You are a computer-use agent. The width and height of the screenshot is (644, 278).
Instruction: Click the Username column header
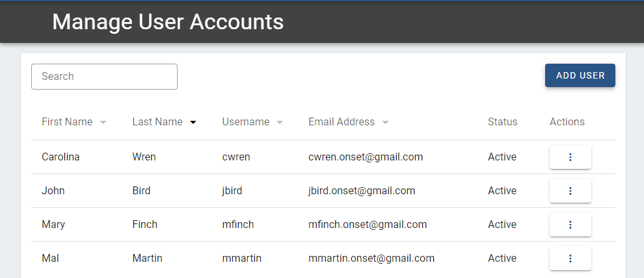click(x=246, y=121)
